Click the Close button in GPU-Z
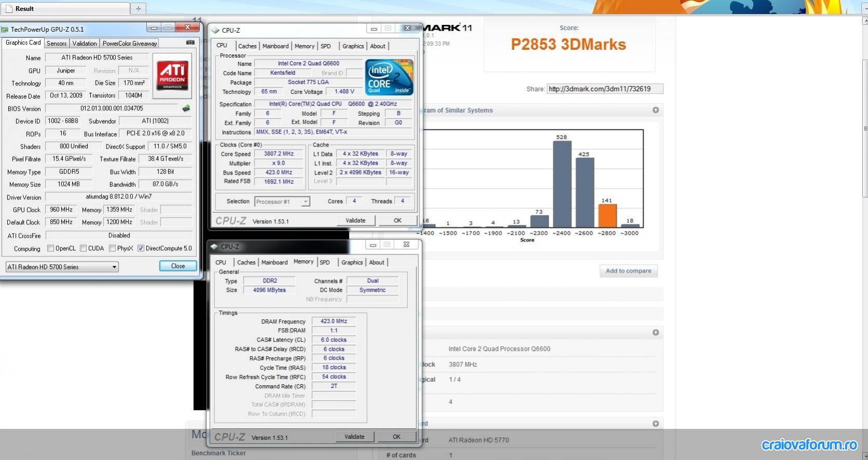Image resolution: width=868 pixels, height=460 pixels. click(x=178, y=266)
